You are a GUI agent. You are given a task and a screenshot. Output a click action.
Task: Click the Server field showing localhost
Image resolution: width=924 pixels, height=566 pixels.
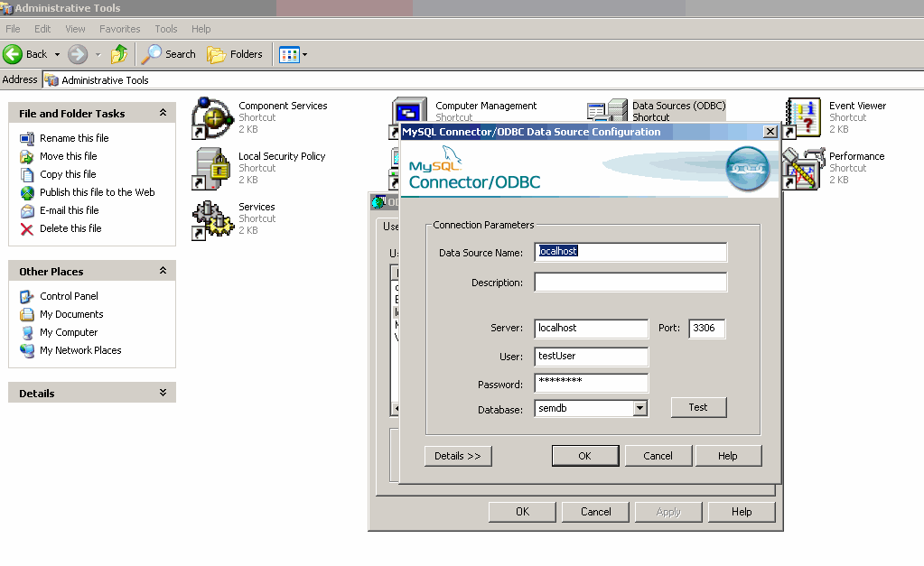pyautogui.click(x=591, y=328)
